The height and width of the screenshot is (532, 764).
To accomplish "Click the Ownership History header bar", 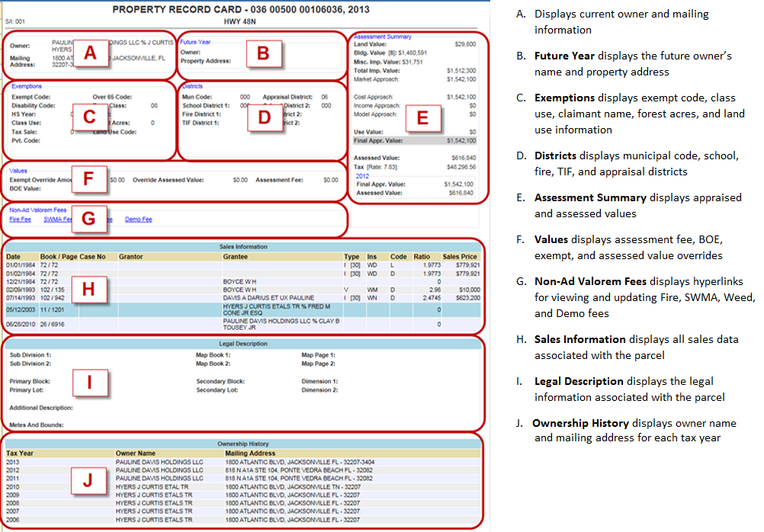I will 243,444.
